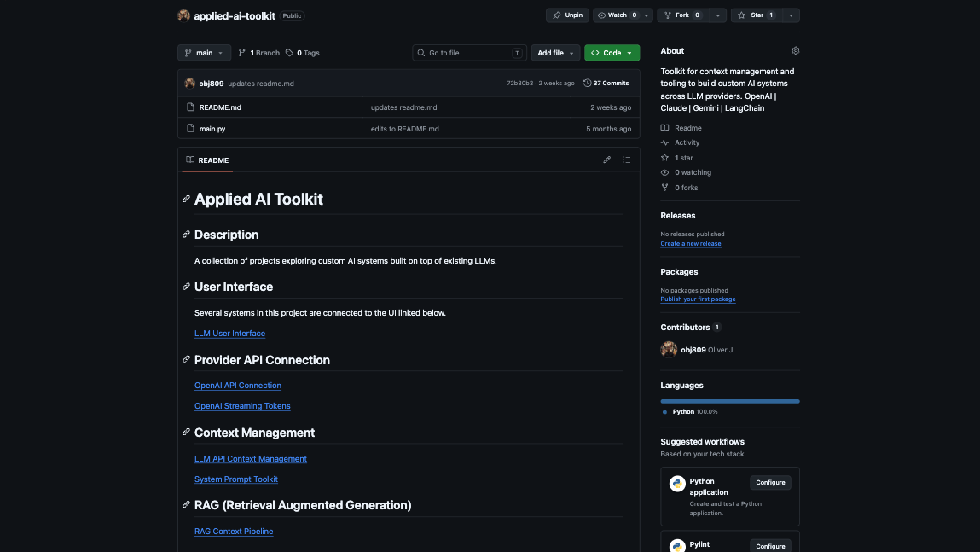Open the applied-ai-toolkit repository title
Screen dimensions: 980x552
click(x=235, y=15)
